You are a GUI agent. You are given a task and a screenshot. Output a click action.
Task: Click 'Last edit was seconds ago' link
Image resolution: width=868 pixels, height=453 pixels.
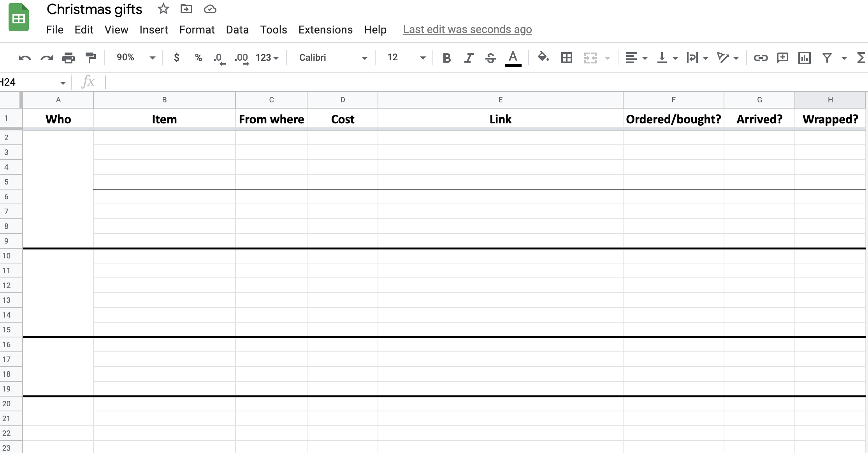coord(467,30)
